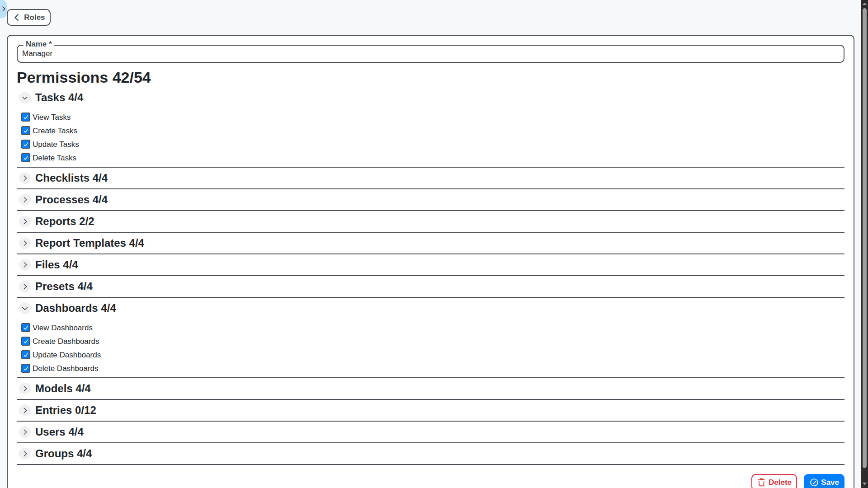Click the Roles navigation button
The height and width of the screenshot is (488, 868).
pos(28,17)
